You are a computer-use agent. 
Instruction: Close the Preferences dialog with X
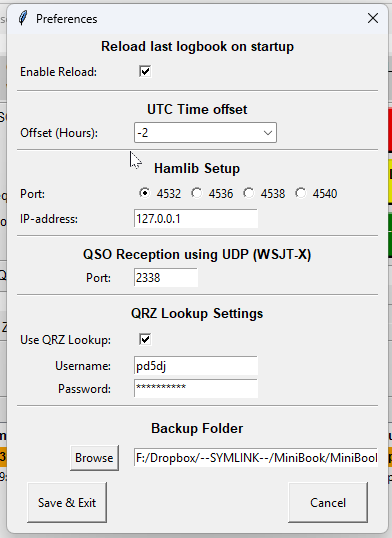pos(373,18)
